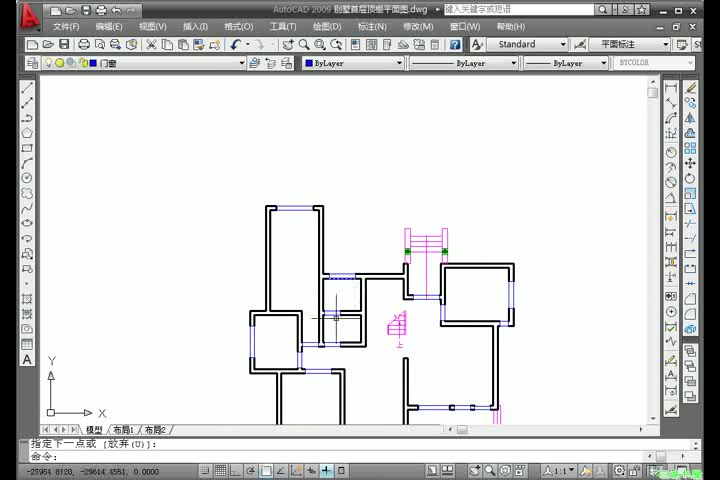Screen dimensions: 720x480
Task: Open the layer dropdown showing 门窗
Action: pyautogui.click(x=144, y=63)
